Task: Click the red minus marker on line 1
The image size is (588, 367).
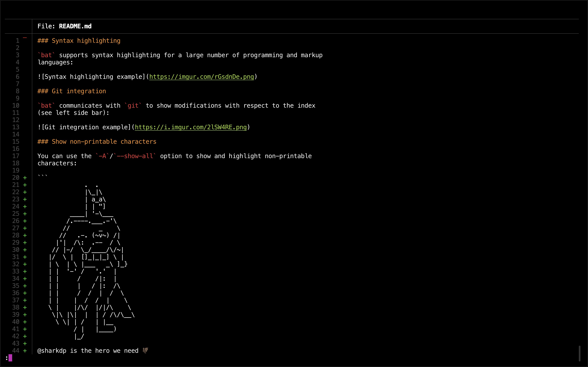Action: pyautogui.click(x=25, y=38)
